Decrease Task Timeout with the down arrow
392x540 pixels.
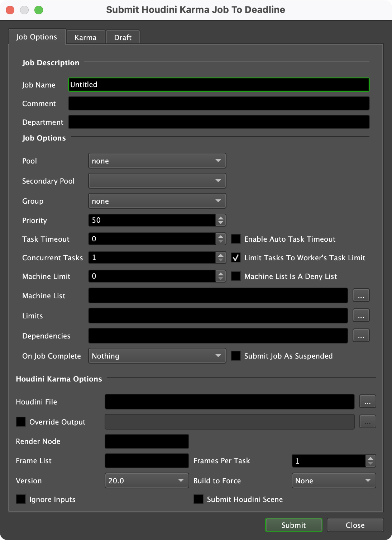click(x=221, y=242)
